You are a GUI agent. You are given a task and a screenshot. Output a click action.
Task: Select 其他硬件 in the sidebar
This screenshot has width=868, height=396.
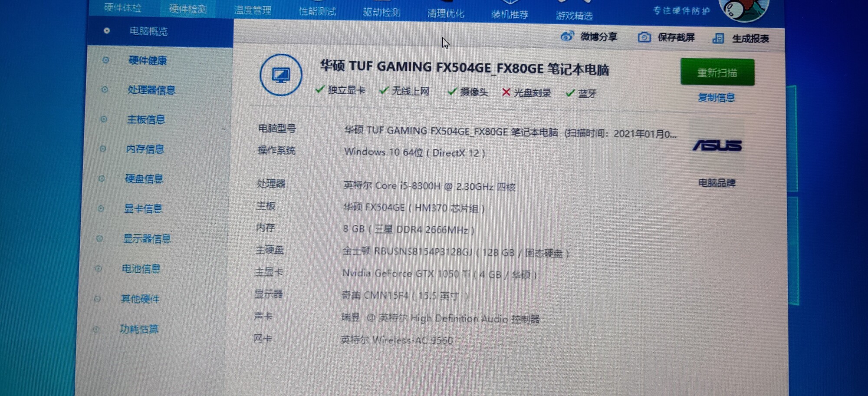[x=140, y=299]
